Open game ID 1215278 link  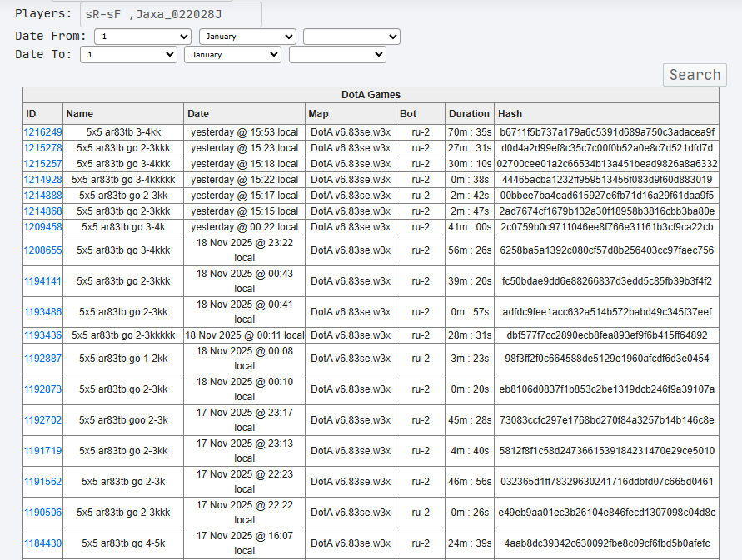[x=43, y=148]
